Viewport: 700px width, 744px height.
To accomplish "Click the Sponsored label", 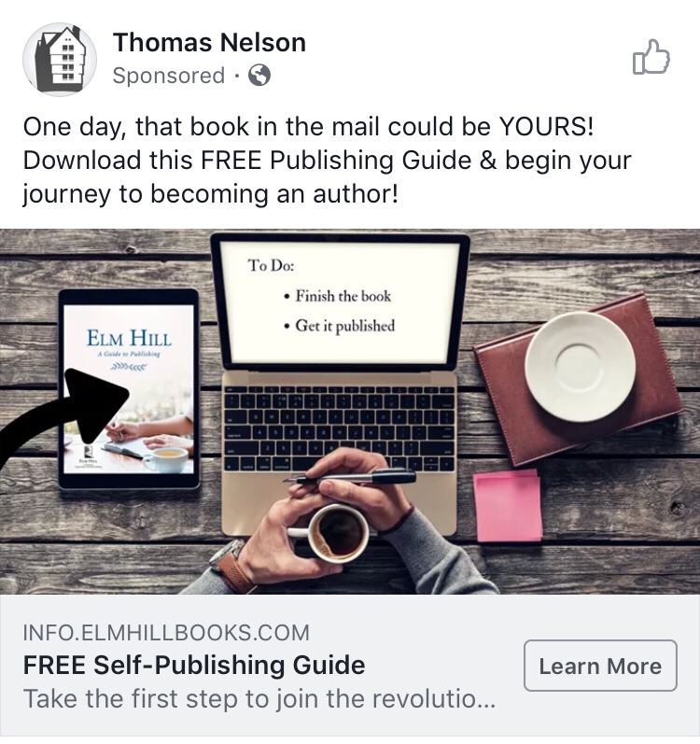I will pyautogui.click(x=168, y=76).
